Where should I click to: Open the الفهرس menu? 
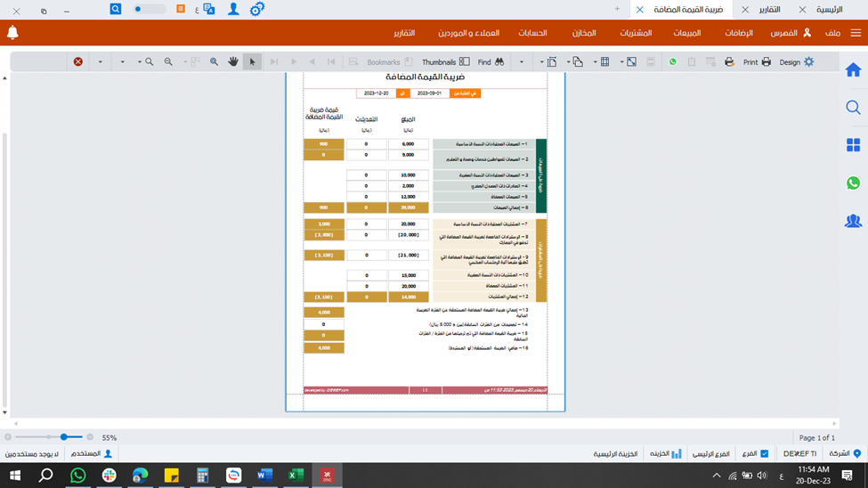[x=791, y=33]
